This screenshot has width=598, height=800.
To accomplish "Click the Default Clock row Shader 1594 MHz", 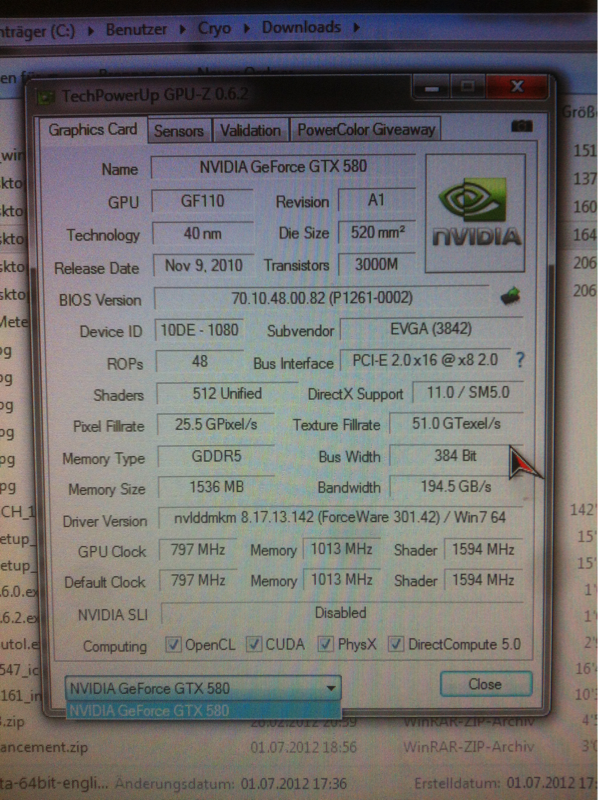I will pos(483,580).
